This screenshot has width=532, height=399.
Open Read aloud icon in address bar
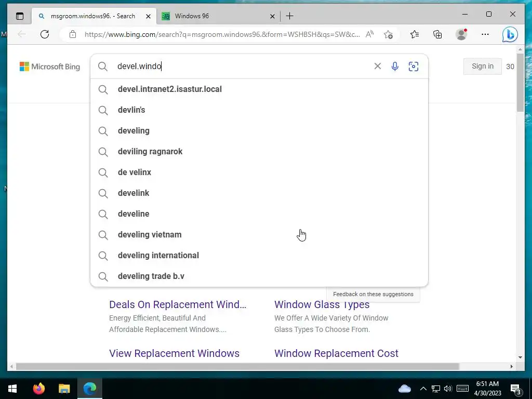pos(369,34)
